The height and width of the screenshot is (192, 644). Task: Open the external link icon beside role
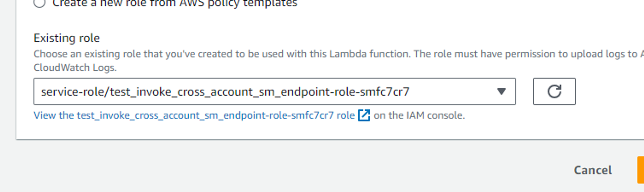tap(364, 115)
